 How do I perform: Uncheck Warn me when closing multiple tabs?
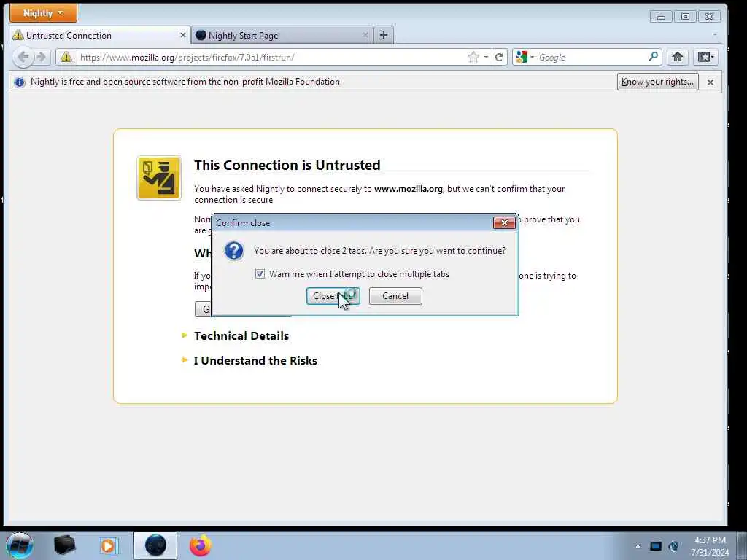260,274
